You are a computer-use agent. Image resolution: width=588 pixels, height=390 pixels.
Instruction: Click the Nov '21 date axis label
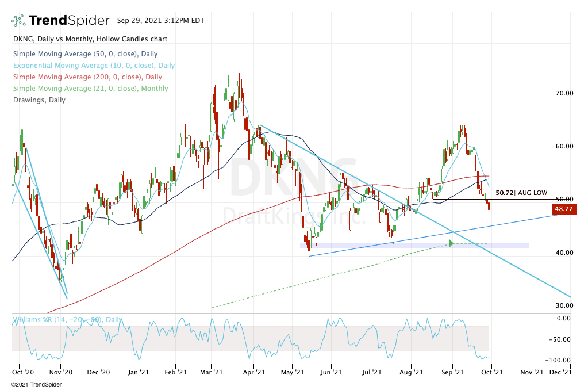coord(532,372)
